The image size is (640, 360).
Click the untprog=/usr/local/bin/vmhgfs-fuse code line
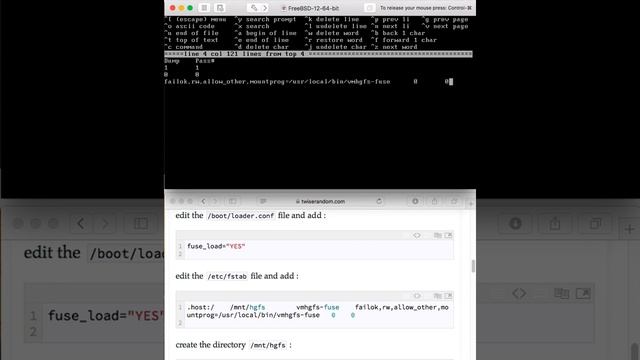click(x=253, y=315)
